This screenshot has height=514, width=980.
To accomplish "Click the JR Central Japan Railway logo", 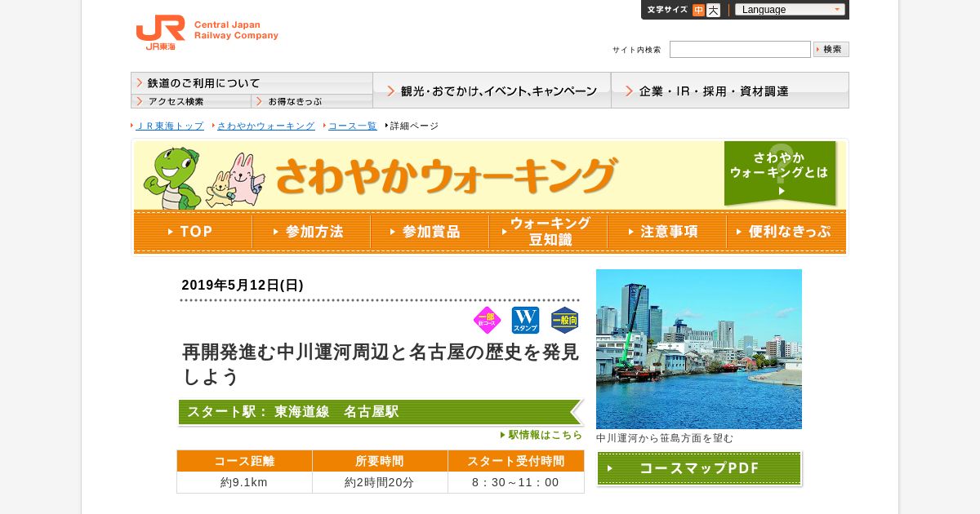I will click(x=207, y=33).
